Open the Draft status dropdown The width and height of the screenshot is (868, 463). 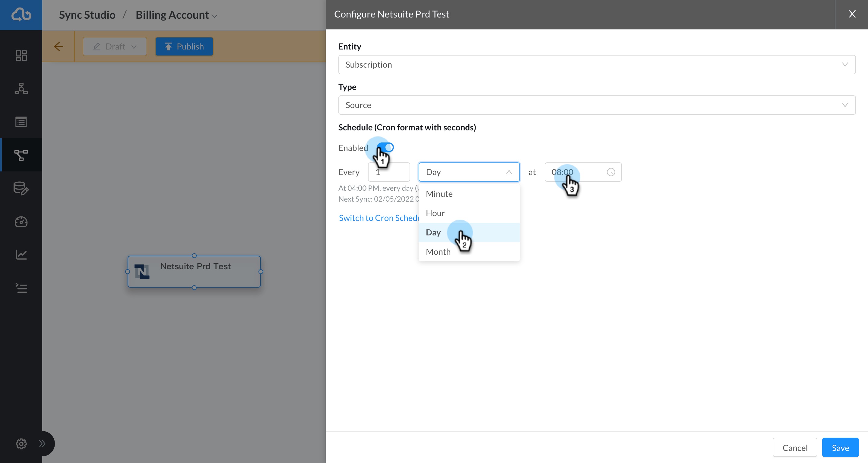click(115, 46)
